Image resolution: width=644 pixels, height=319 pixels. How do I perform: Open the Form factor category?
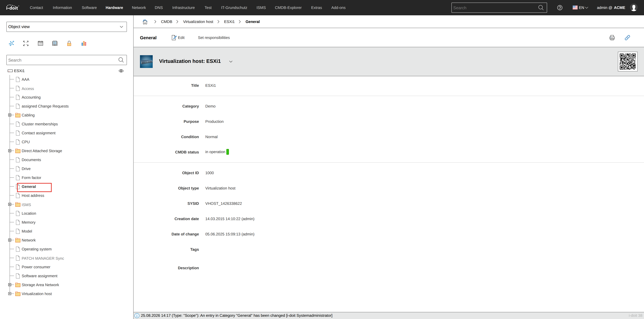(31, 178)
